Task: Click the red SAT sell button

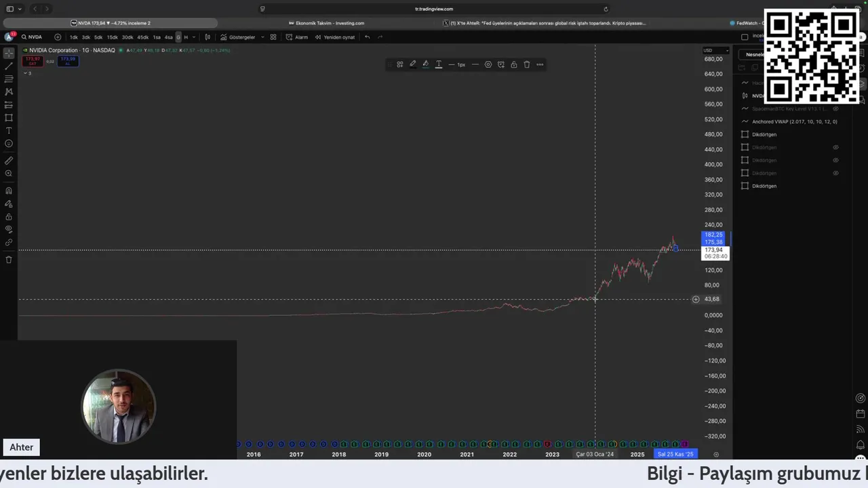Action: [33, 61]
